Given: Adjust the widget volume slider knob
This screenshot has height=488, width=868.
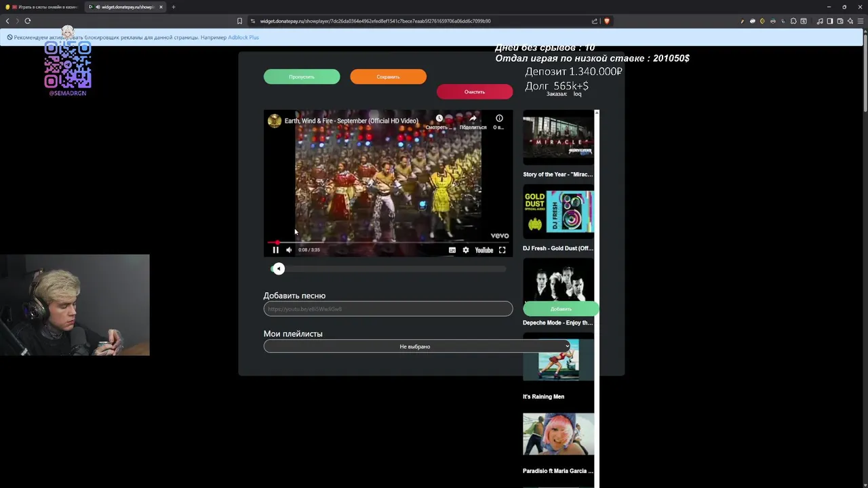Looking at the screenshot, I should [278, 268].
